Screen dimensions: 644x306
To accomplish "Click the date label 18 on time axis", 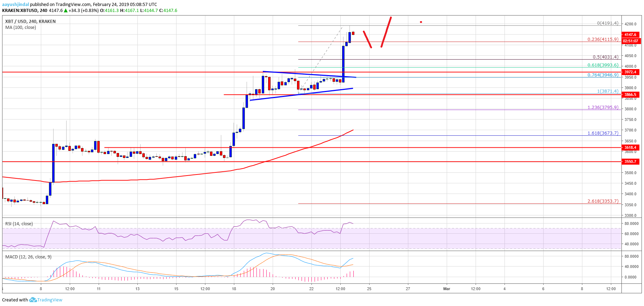I will [x=234, y=289].
